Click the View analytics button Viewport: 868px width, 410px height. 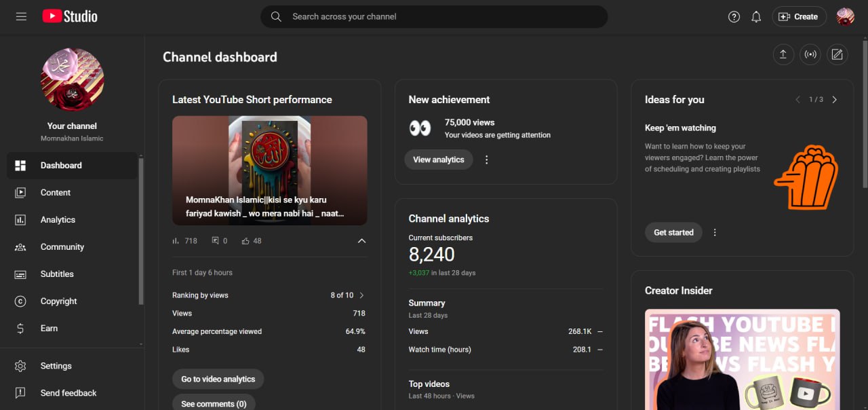point(439,160)
